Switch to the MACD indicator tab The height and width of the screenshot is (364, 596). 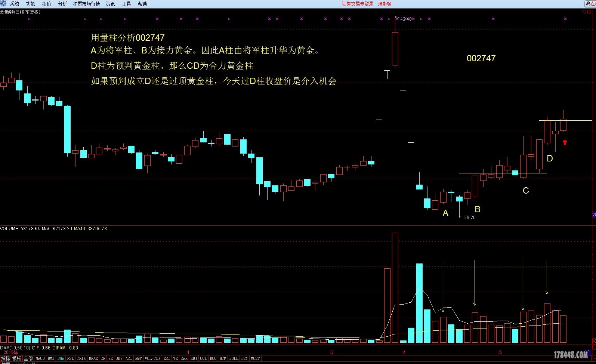tap(40, 358)
